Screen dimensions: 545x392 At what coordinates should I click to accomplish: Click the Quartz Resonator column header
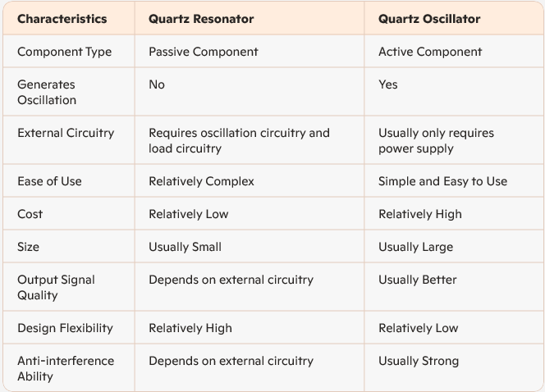pos(200,18)
